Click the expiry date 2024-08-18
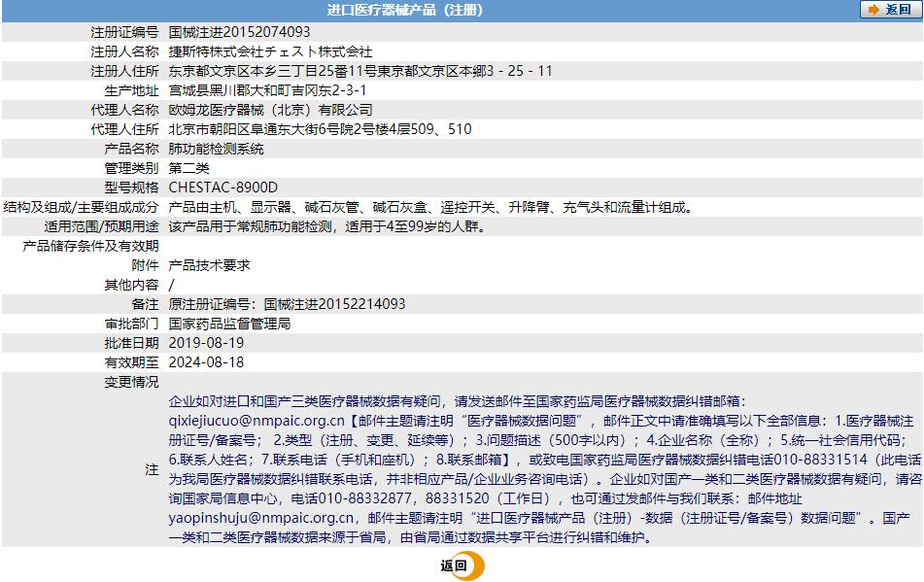 pyautogui.click(x=206, y=362)
